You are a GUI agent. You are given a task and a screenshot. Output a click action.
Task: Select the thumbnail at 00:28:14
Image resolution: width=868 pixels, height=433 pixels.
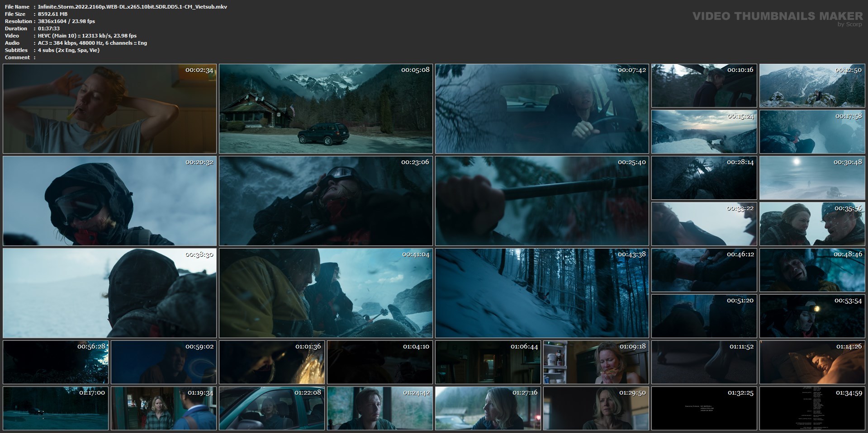[704, 178]
